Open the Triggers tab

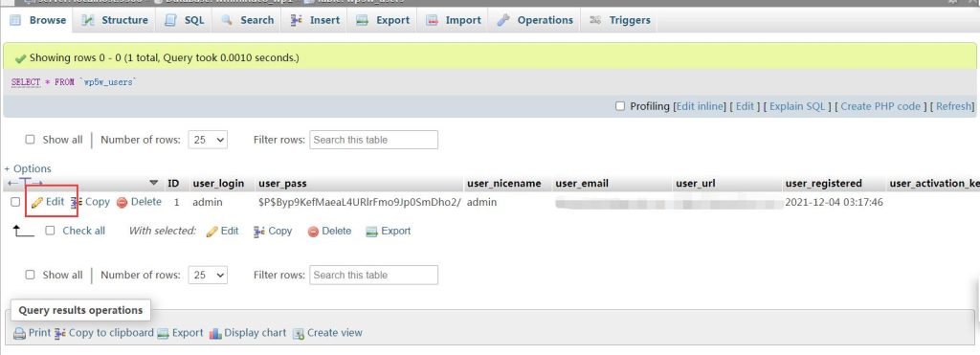[620, 20]
